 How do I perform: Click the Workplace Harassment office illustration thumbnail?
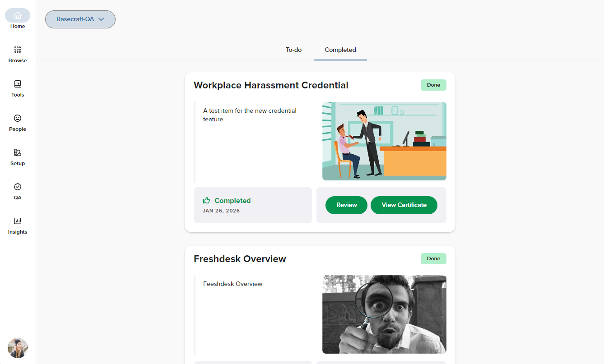tap(384, 141)
